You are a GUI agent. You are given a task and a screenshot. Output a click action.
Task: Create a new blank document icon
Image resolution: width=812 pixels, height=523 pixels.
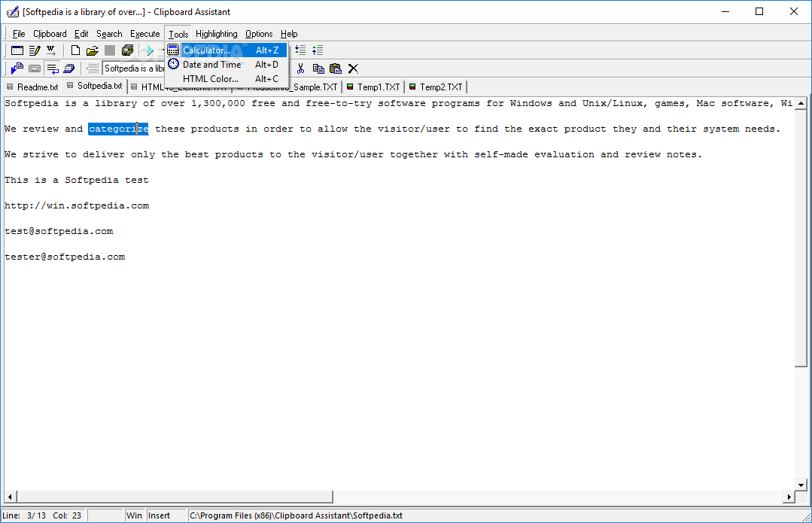(x=75, y=50)
